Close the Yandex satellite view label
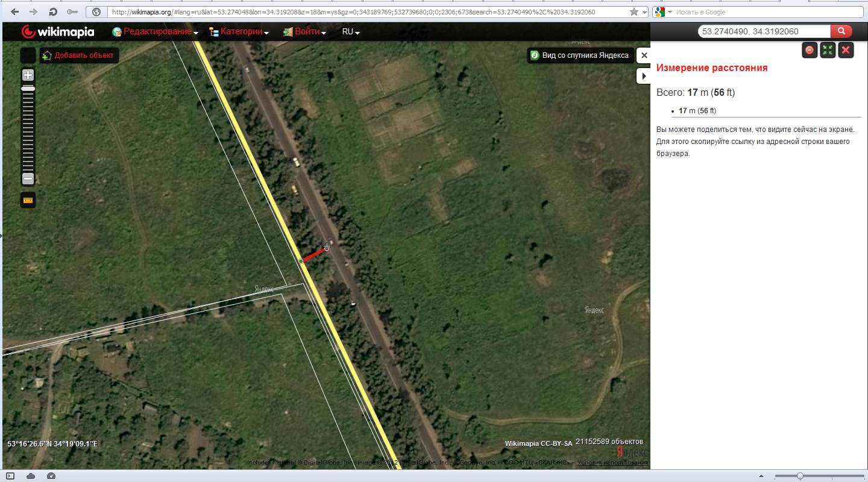The image size is (868, 482). (x=644, y=55)
